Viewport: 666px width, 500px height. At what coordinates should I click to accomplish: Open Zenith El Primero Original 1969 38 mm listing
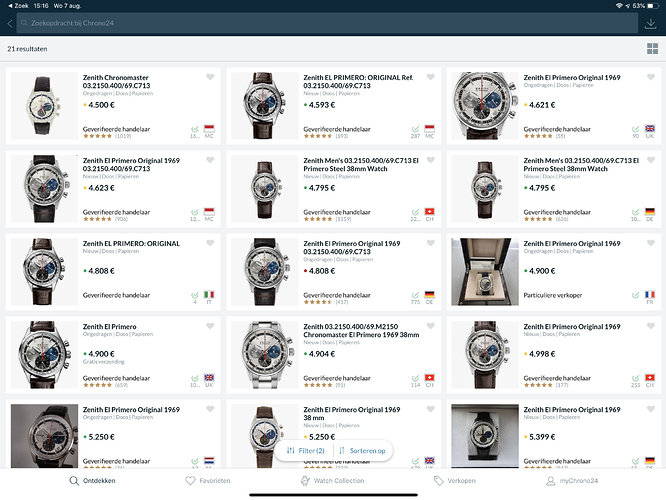[352, 413]
